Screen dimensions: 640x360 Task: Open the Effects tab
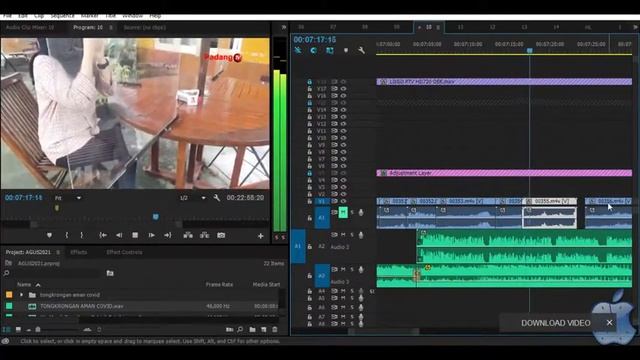(x=78, y=252)
